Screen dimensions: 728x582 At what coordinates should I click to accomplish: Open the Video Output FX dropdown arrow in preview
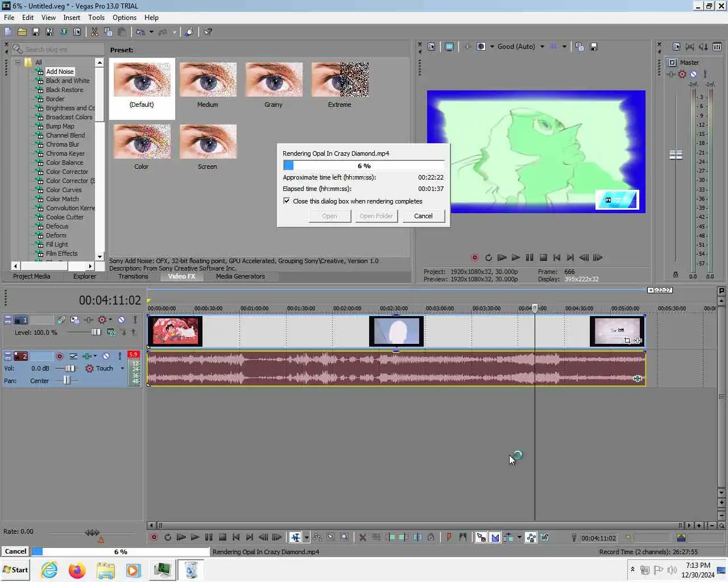[x=492, y=47]
